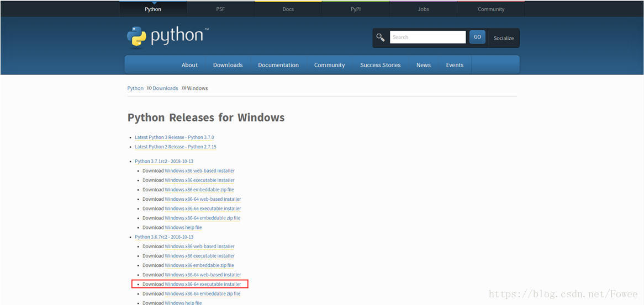Download 3.6.7rc2 Windows x86-64 web-based installer
This screenshot has width=644, height=305.
203,275
